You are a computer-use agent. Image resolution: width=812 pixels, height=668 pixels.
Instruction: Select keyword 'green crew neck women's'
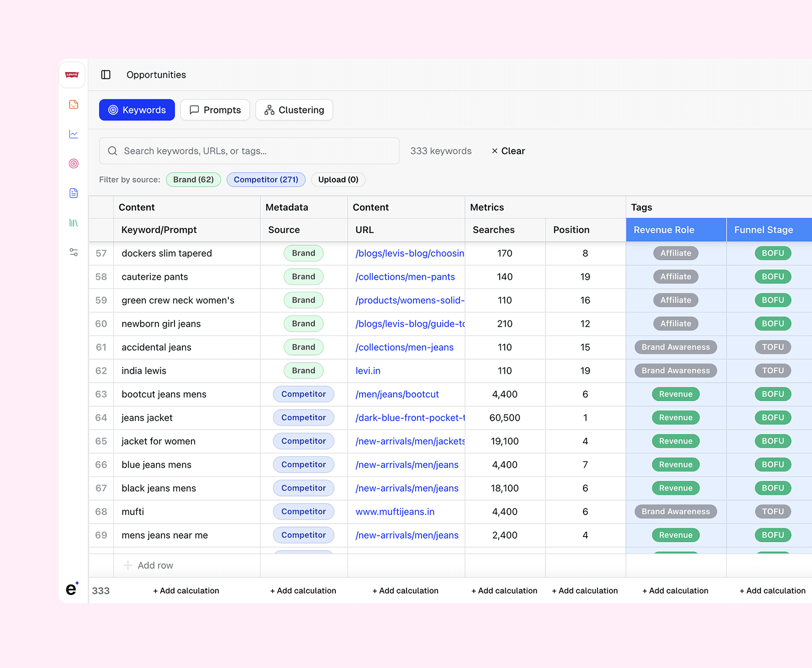(178, 300)
